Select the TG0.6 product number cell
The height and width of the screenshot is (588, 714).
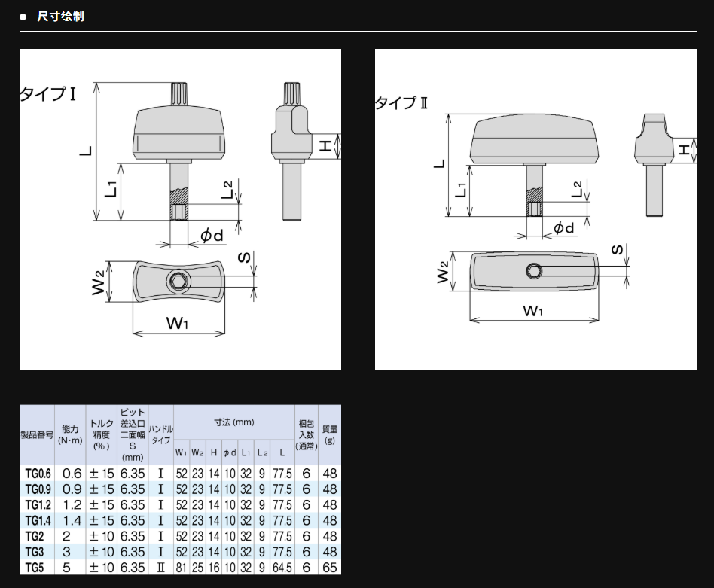point(38,474)
